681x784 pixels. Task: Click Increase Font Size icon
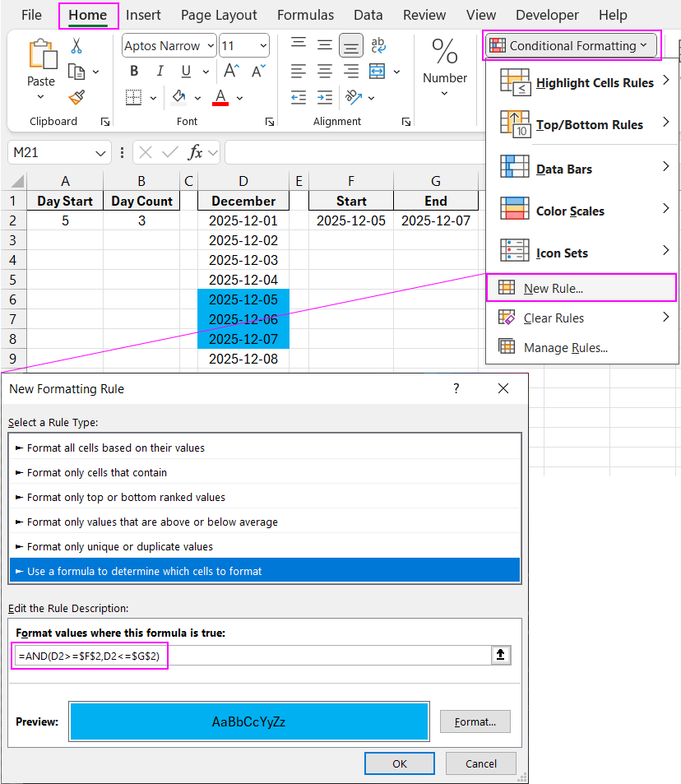coord(232,72)
